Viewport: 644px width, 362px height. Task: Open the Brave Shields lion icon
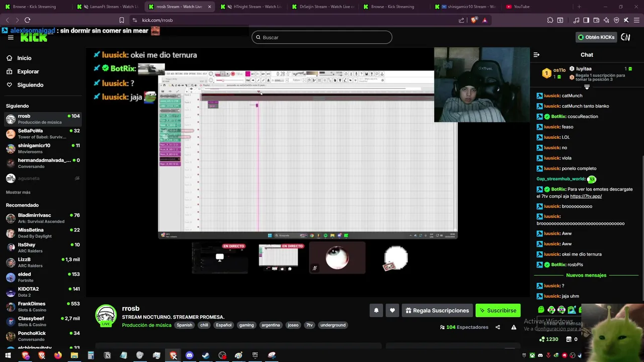[474, 20]
